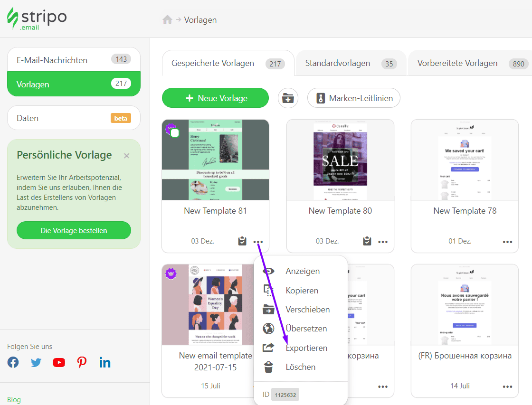Click the YouTube icon under Folgen Sie uns
The image size is (532, 405).
pos(59,362)
